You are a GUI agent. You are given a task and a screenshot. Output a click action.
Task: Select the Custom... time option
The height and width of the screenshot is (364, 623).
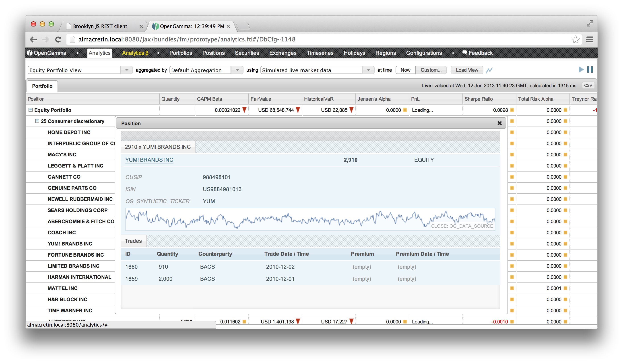click(x=431, y=70)
